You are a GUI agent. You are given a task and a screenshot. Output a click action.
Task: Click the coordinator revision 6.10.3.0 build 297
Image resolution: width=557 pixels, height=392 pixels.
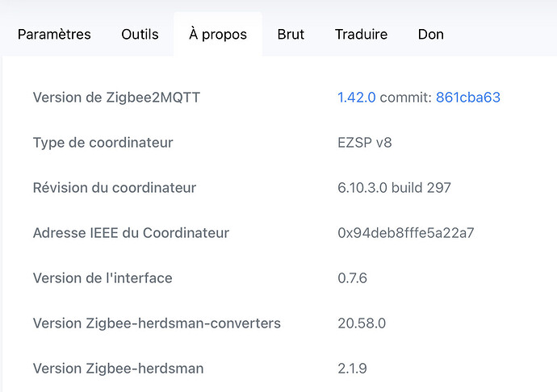pyautogui.click(x=394, y=188)
